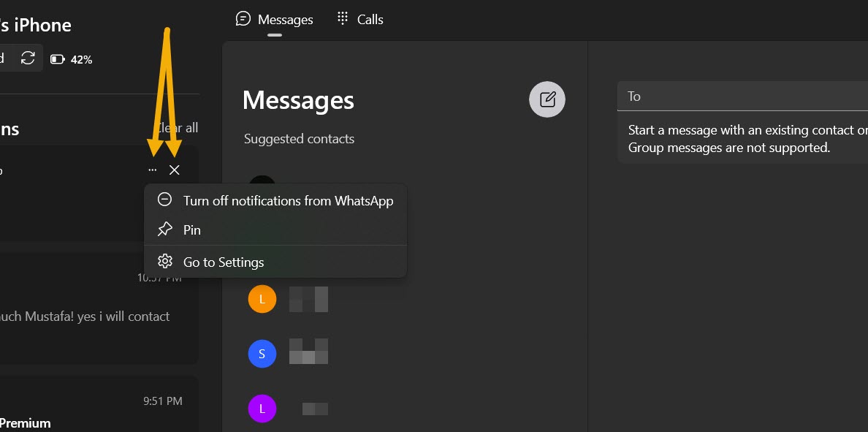Select the purple L suggested contact
Viewport: 868px width, 432px height.
tap(262, 408)
